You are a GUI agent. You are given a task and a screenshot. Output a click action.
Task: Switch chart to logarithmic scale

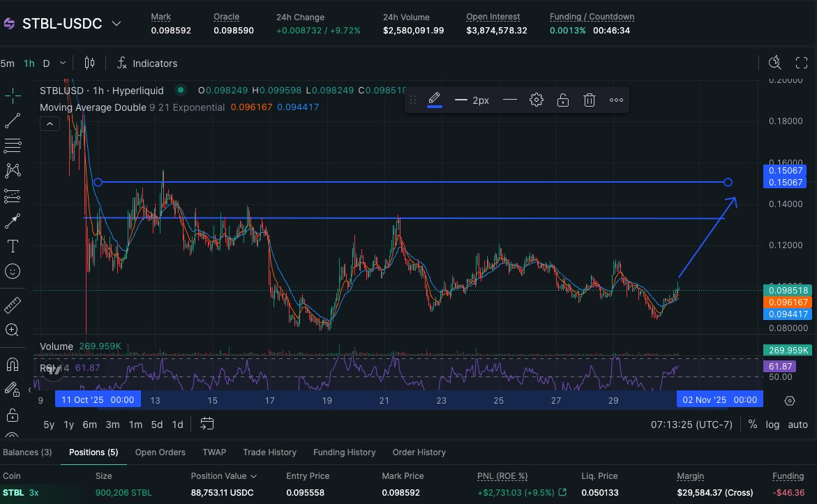tap(772, 425)
